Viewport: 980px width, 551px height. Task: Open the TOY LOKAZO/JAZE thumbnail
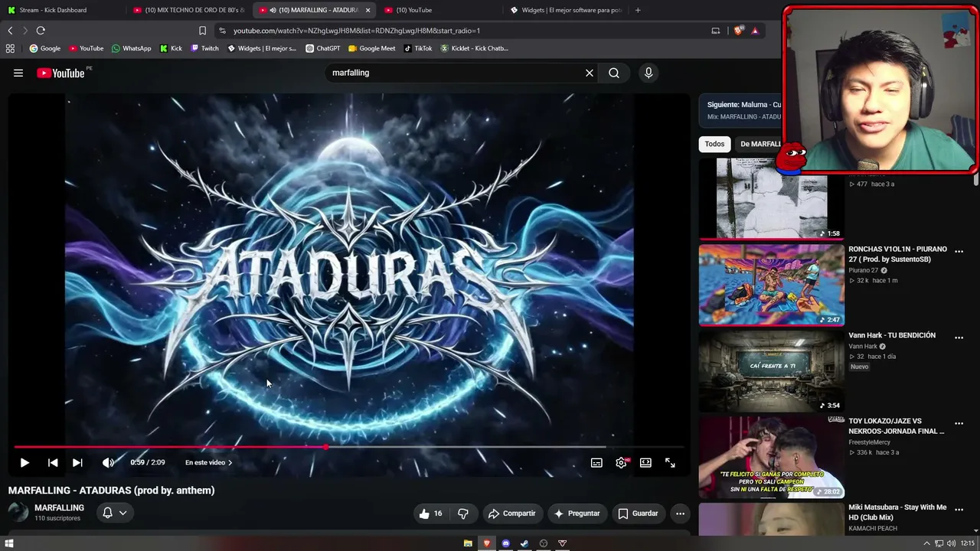771,456
